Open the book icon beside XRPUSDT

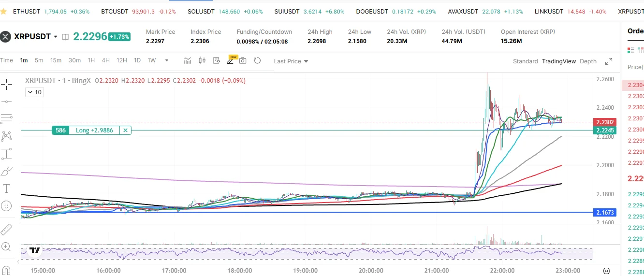click(x=66, y=36)
